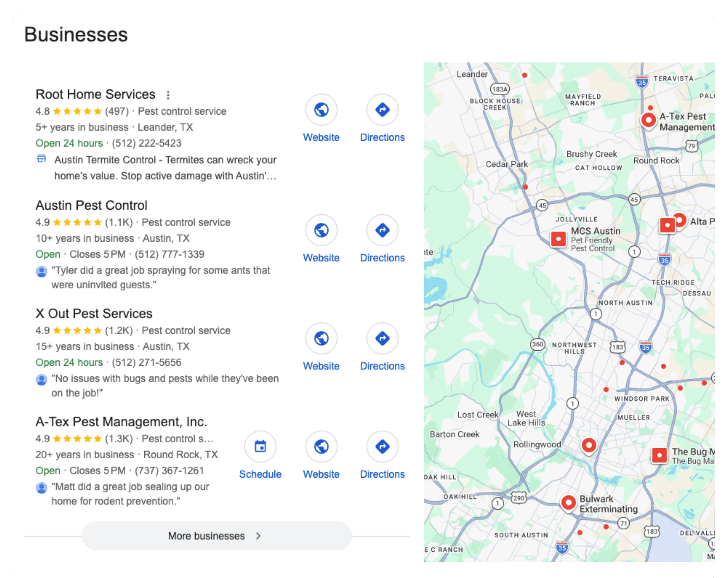Click reviewer avatar beside the Matt review
This screenshot has width=728, height=578.
[x=42, y=488]
